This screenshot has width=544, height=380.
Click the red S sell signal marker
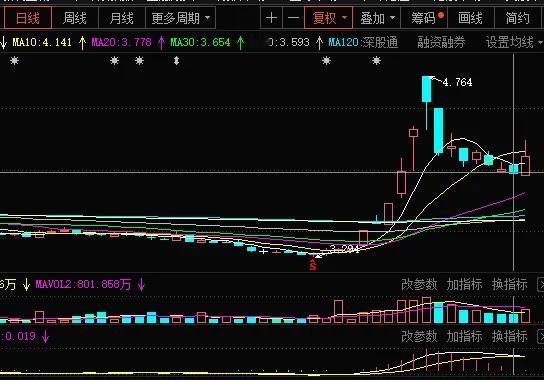pos(313,266)
